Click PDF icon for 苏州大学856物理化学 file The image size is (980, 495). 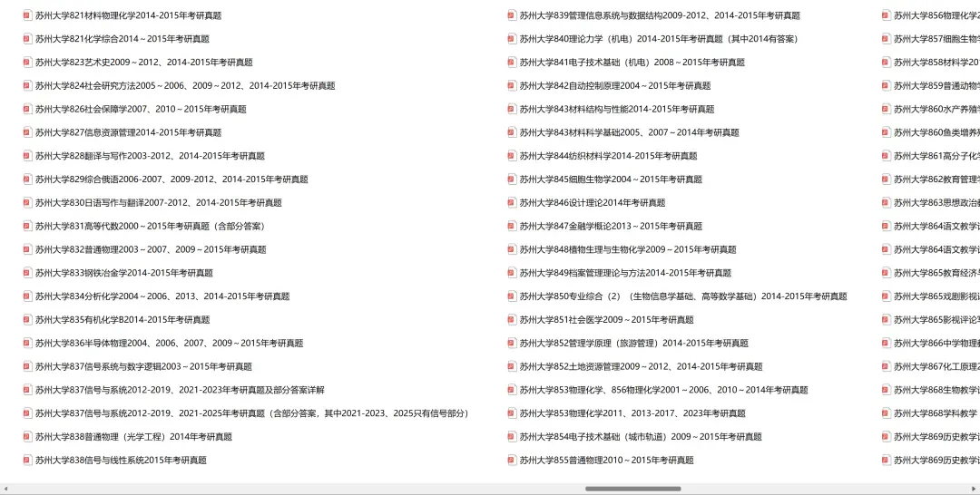[x=887, y=15]
